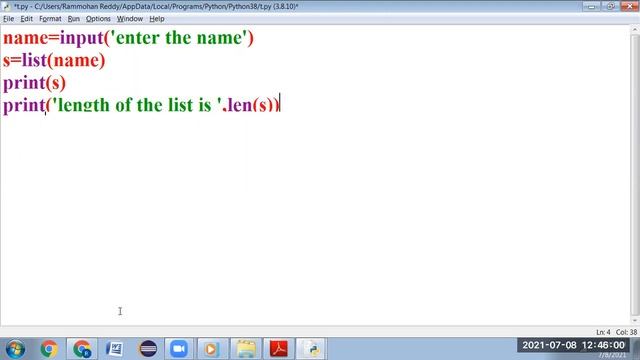Image resolution: width=640 pixels, height=360 pixels.
Task: Open the Window menu
Action: (x=130, y=19)
